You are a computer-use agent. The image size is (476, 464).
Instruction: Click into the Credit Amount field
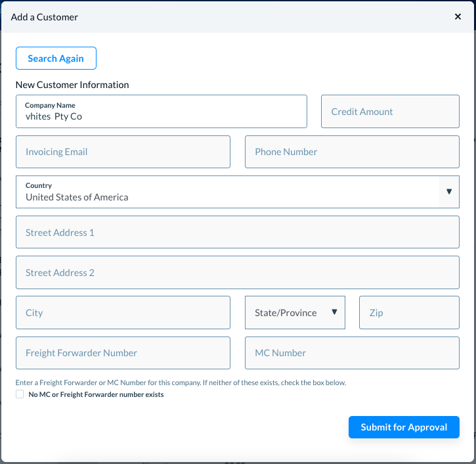[x=390, y=112]
